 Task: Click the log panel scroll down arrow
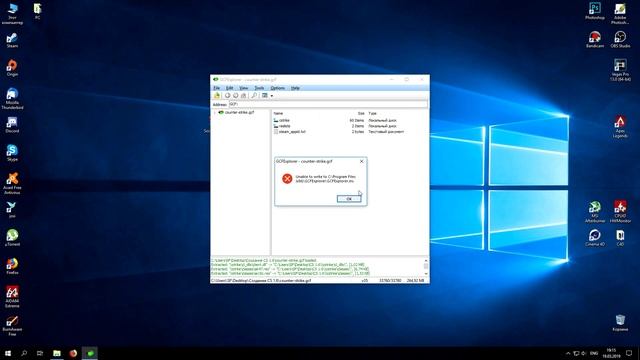point(426,274)
